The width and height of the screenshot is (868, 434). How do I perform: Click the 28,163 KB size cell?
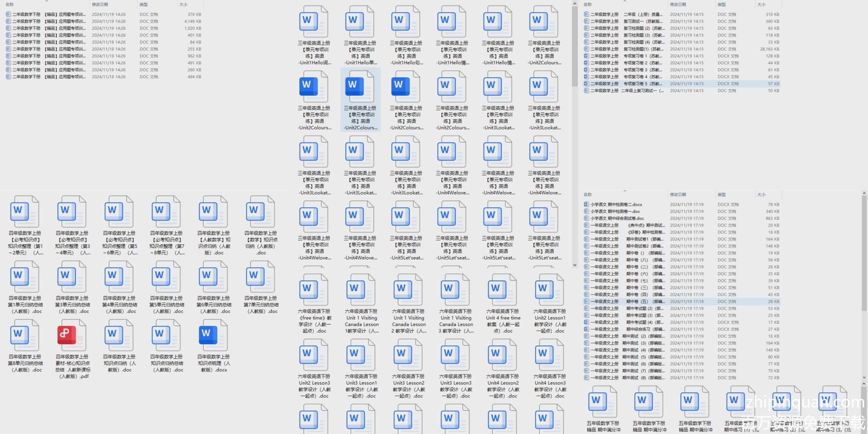click(x=769, y=49)
